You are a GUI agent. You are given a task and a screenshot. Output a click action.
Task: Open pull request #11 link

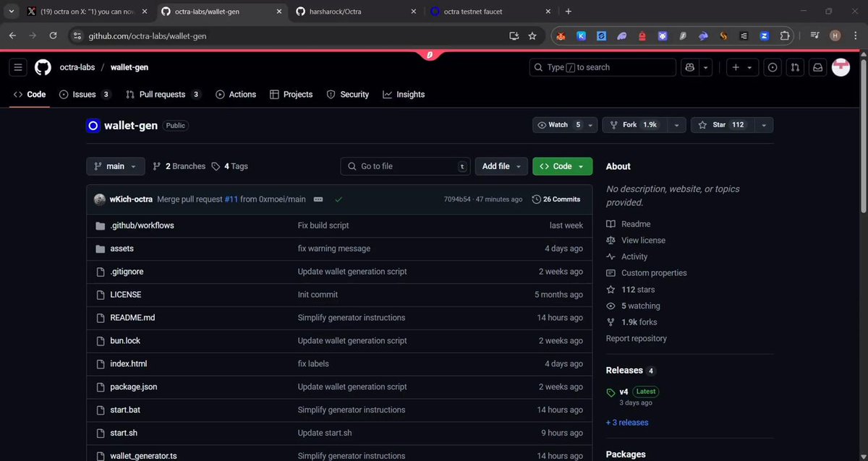pos(231,199)
